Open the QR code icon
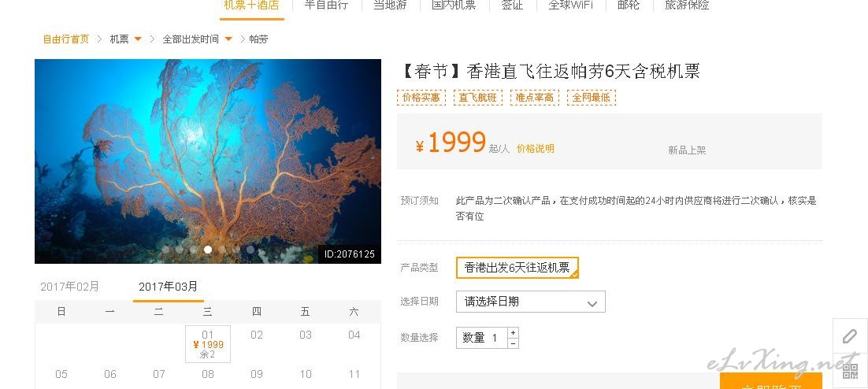 click(x=850, y=370)
